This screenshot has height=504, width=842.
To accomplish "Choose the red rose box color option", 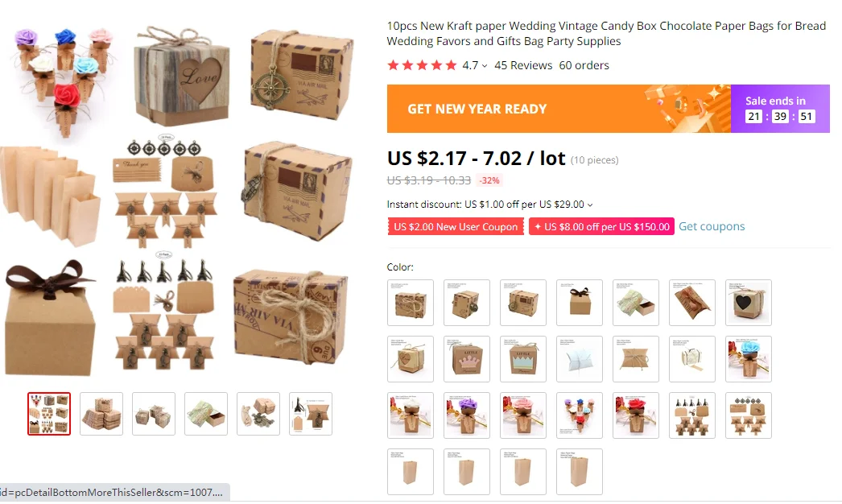I will coord(635,415).
